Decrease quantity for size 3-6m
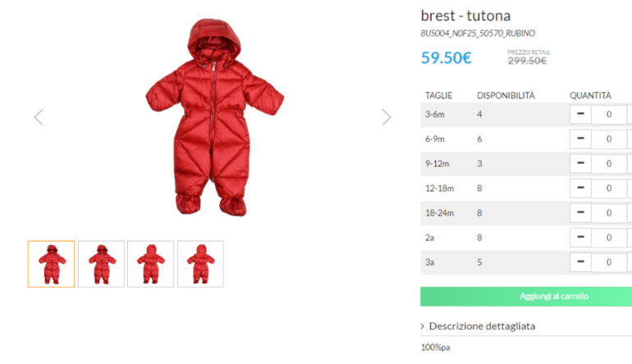The image size is (632, 364). pyautogui.click(x=580, y=114)
